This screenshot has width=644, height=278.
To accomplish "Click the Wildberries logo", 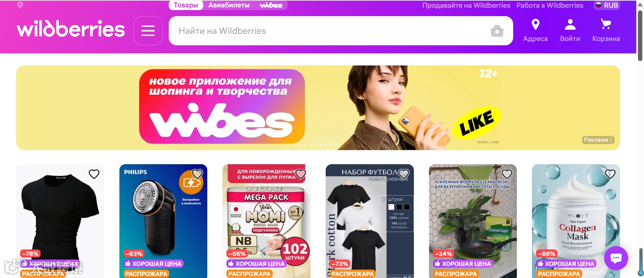I will (x=71, y=29).
